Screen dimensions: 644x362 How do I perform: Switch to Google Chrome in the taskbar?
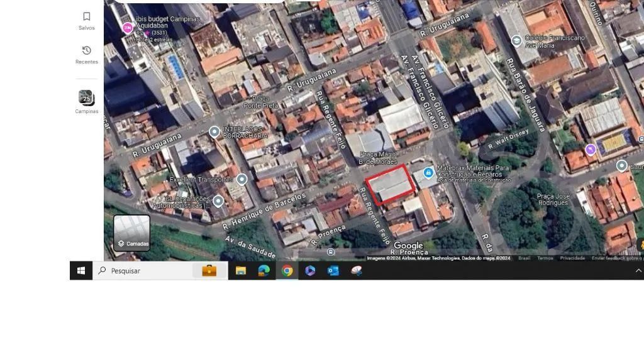coord(287,270)
